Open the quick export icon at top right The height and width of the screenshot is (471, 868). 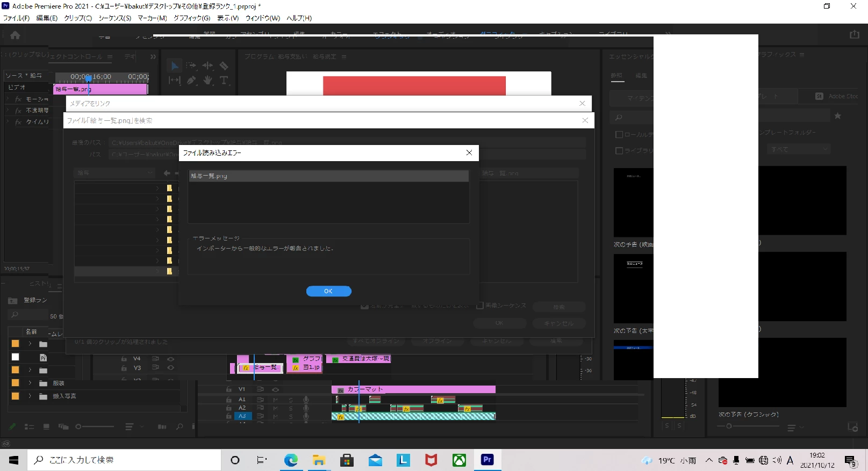(x=855, y=34)
